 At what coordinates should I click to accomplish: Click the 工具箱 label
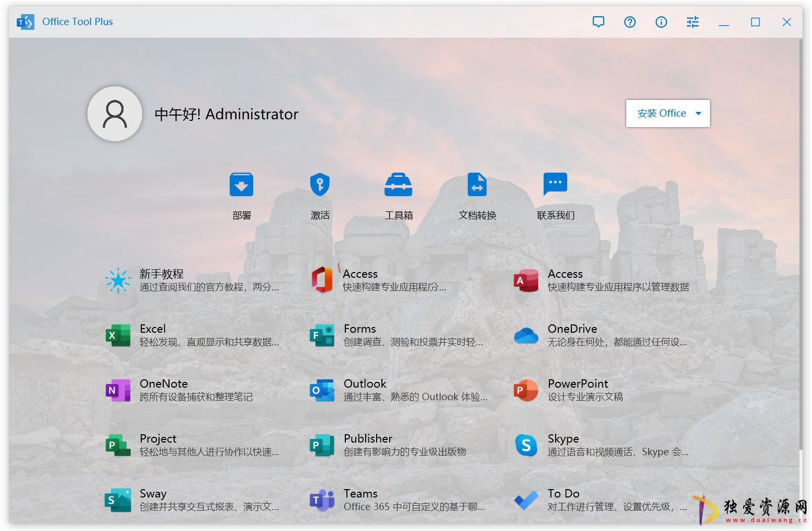point(399,216)
